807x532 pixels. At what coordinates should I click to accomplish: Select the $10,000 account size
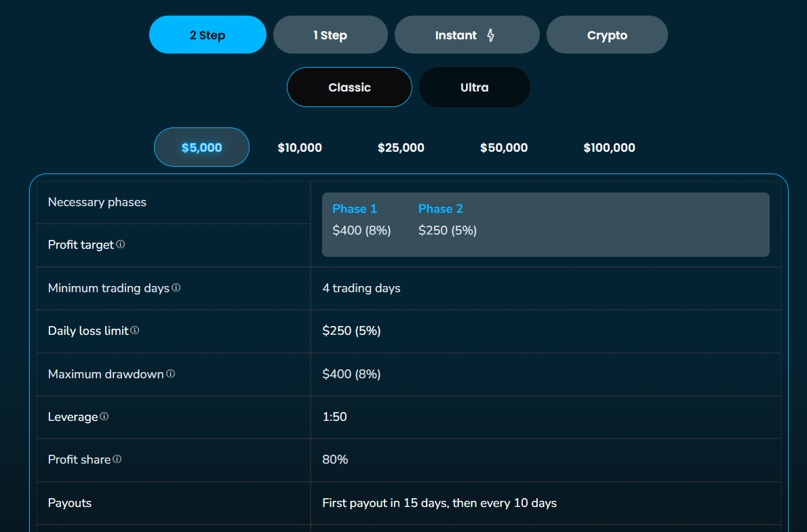[x=300, y=148]
